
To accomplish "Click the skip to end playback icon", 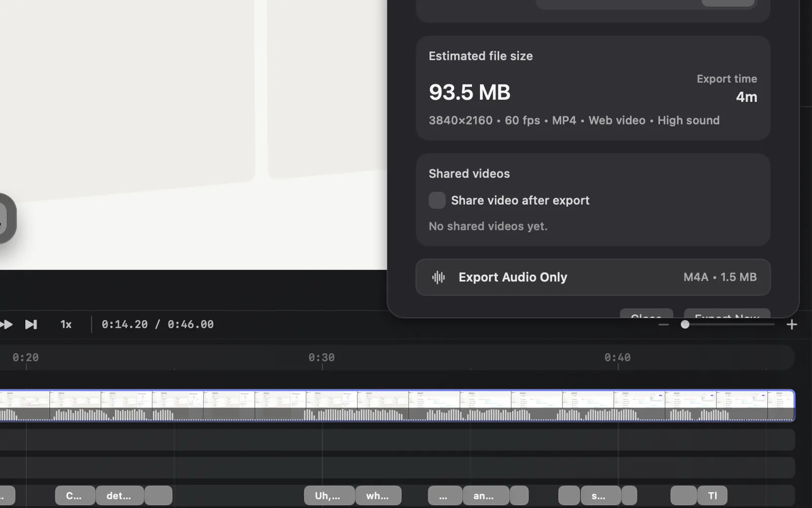I will (x=31, y=324).
